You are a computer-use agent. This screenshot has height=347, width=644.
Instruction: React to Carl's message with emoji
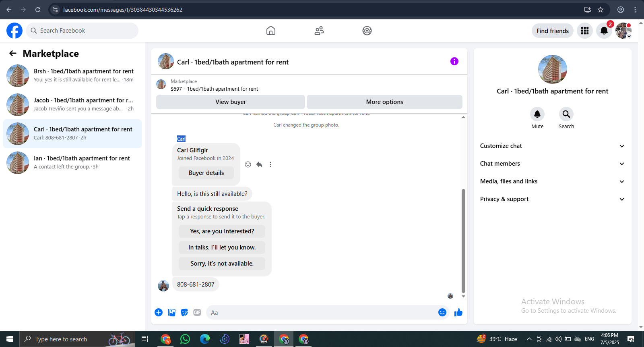click(x=248, y=164)
